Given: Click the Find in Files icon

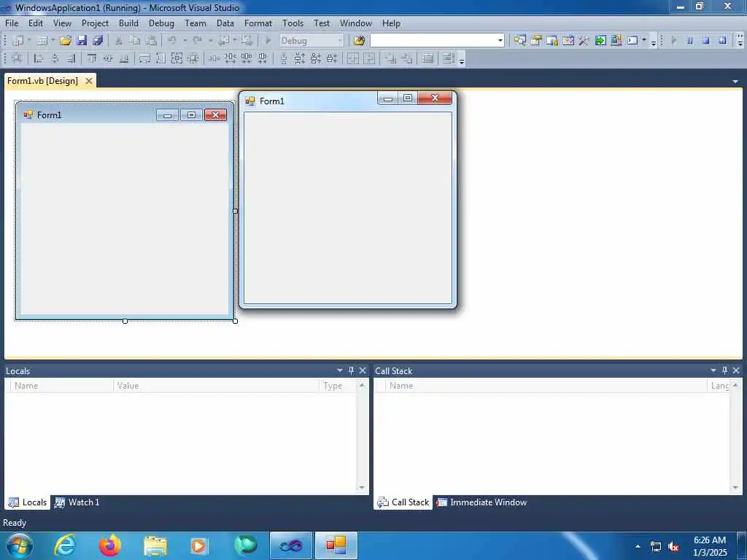Looking at the screenshot, I should pos(359,41).
